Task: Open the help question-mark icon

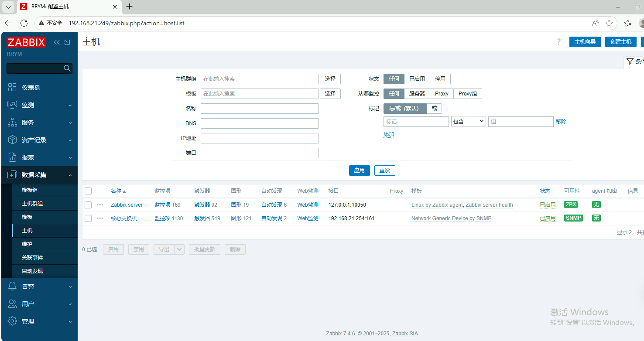Action: click(558, 42)
